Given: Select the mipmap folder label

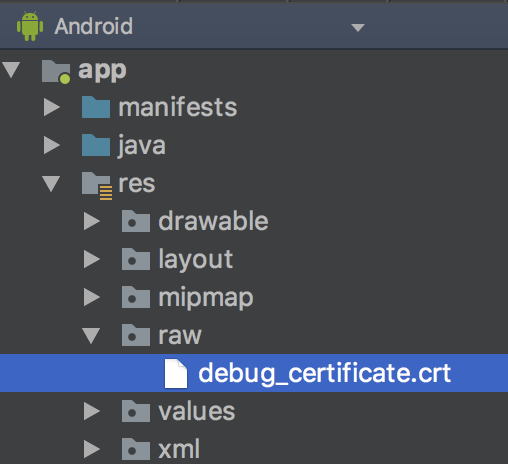Looking at the screenshot, I should pyautogui.click(x=206, y=298).
